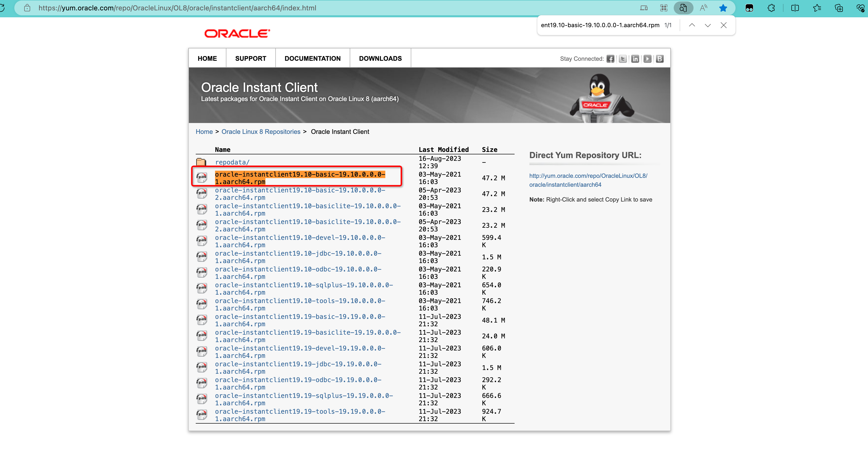Open the Read aloud icon

click(x=703, y=8)
